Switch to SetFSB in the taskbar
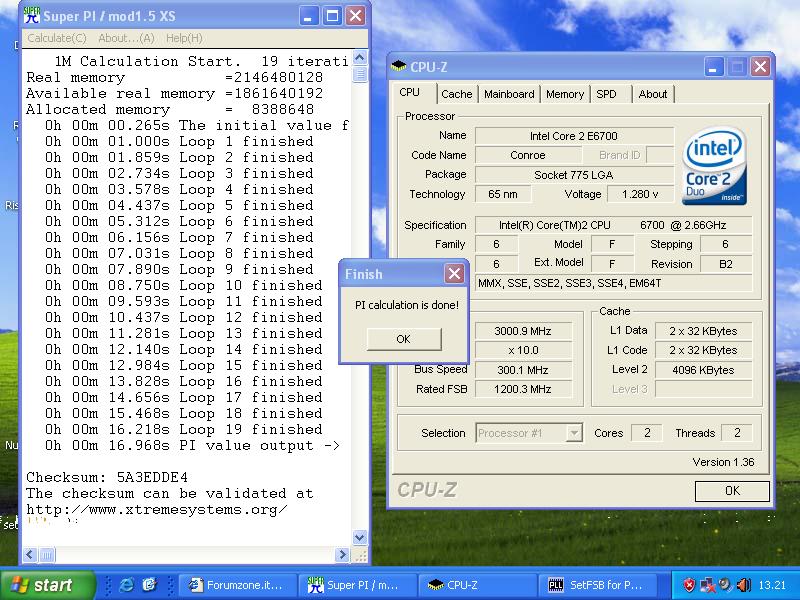The width and height of the screenshot is (800, 600). [x=595, y=585]
